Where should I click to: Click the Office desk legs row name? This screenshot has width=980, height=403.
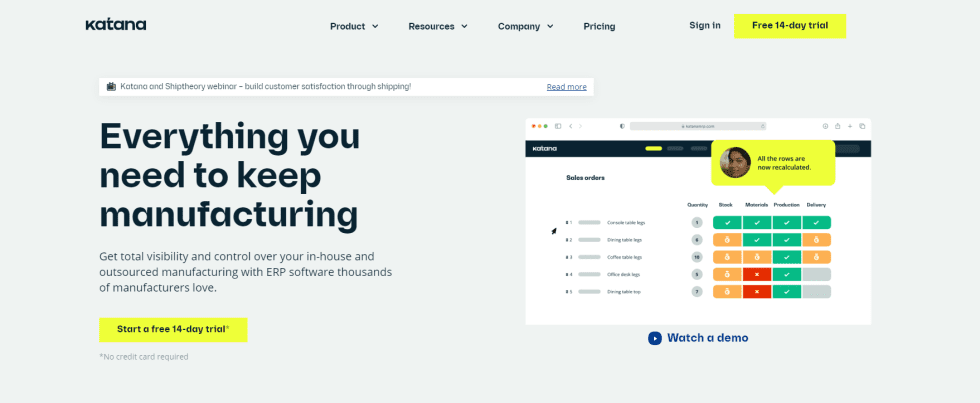pos(623,274)
